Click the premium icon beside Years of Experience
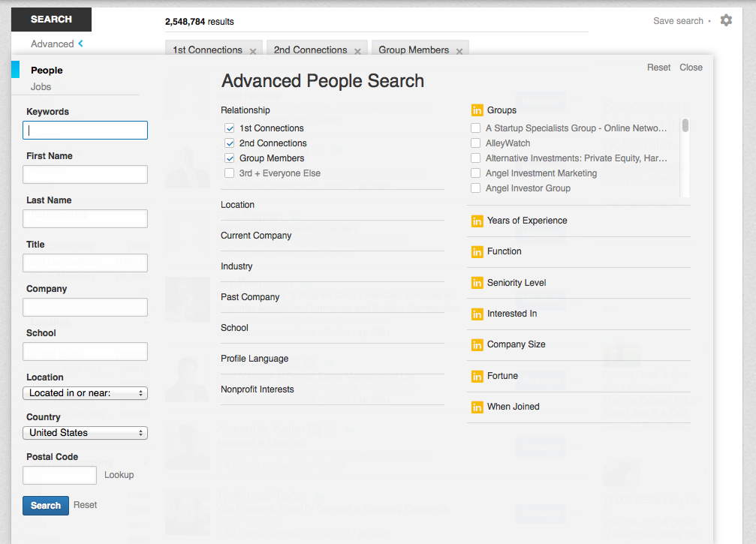Image resolution: width=756 pixels, height=544 pixels. 477,221
